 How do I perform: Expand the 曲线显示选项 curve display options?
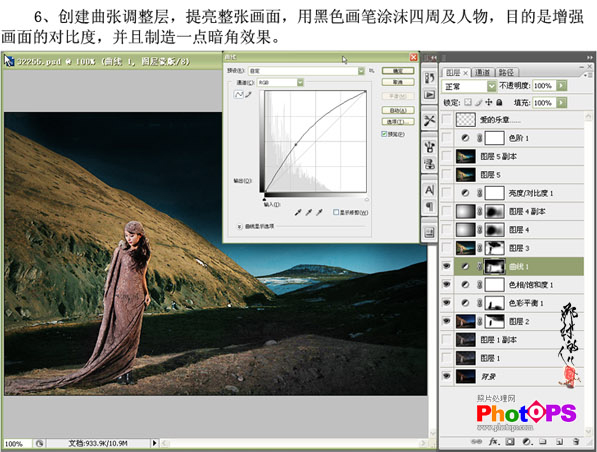pyautogui.click(x=239, y=226)
